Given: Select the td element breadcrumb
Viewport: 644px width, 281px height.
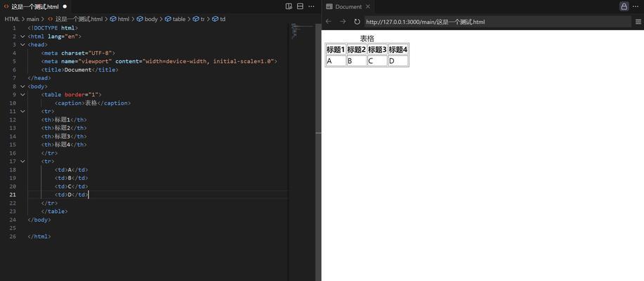Looking at the screenshot, I should click(x=219, y=19).
